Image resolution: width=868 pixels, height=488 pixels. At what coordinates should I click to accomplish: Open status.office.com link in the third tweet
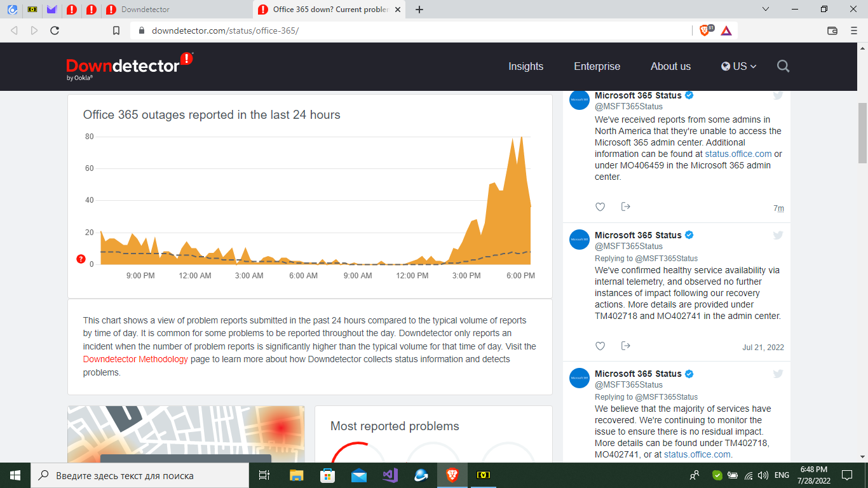698,454
